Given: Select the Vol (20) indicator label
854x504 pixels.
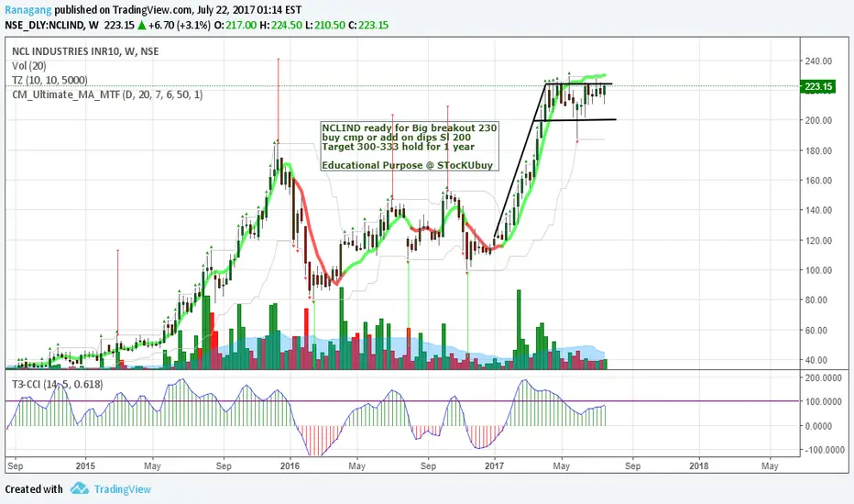Looking at the screenshot, I should click(x=29, y=66).
